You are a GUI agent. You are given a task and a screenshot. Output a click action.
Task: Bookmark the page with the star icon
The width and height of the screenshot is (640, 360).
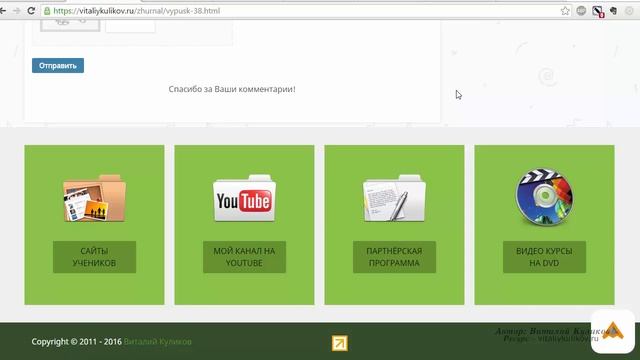click(x=565, y=11)
